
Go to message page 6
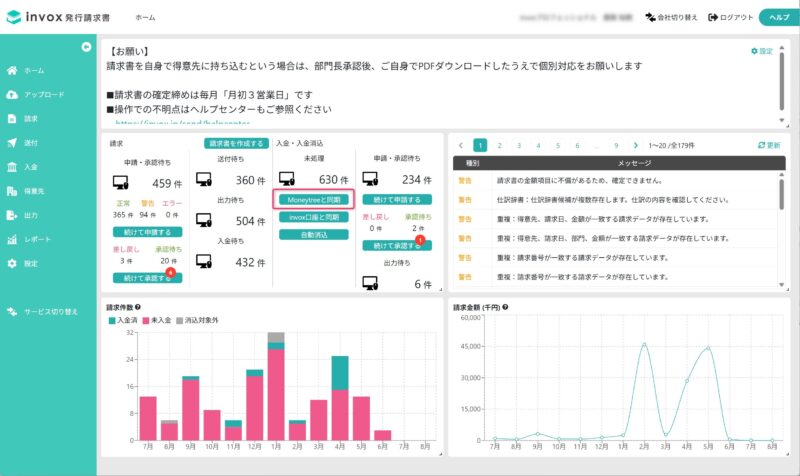pos(577,145)
